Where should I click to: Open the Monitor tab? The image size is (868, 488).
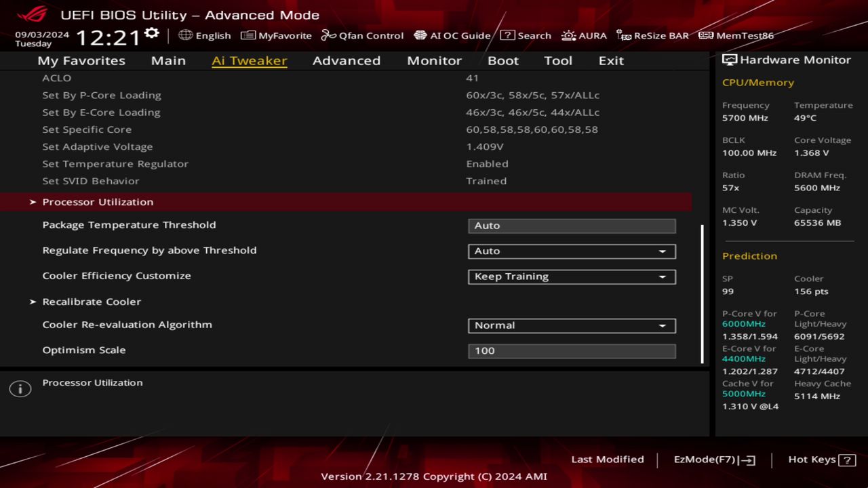[x=434, y=60]
